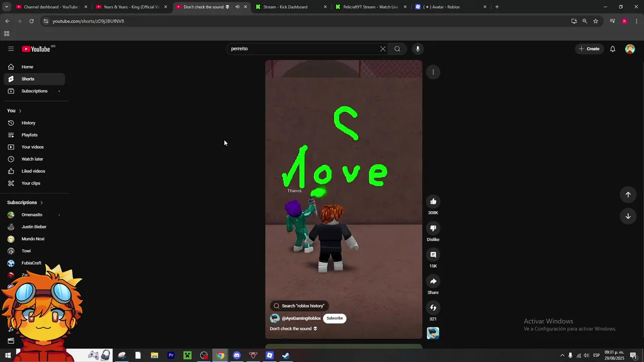The width and height of the screenshot is (644, 362).
Task: Open Chrome tab search dropdown
Action: pyautogui.click(x=7, y=7)
